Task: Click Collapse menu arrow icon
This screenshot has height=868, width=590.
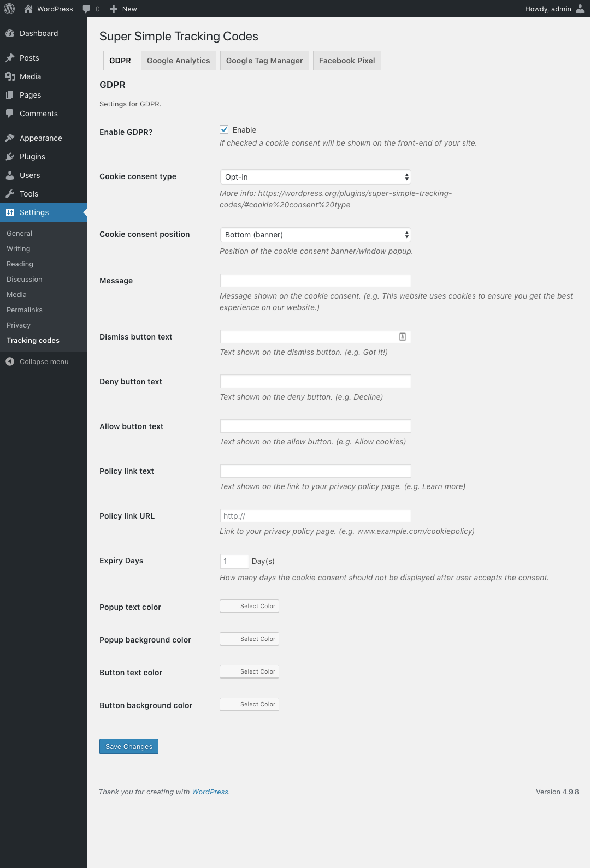Action: (x=10, y=361)
